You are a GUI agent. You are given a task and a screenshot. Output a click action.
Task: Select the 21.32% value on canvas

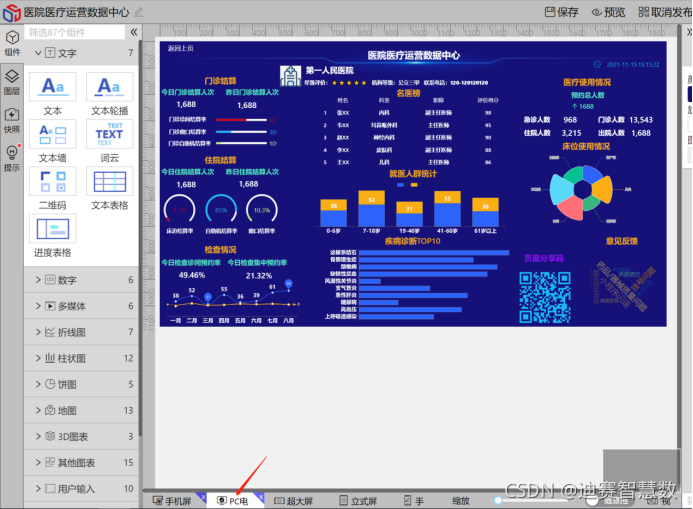coord(259,276)
